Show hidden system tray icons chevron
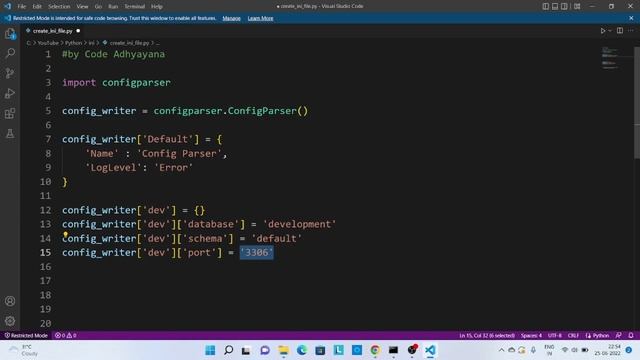 (x=501, y=350)
